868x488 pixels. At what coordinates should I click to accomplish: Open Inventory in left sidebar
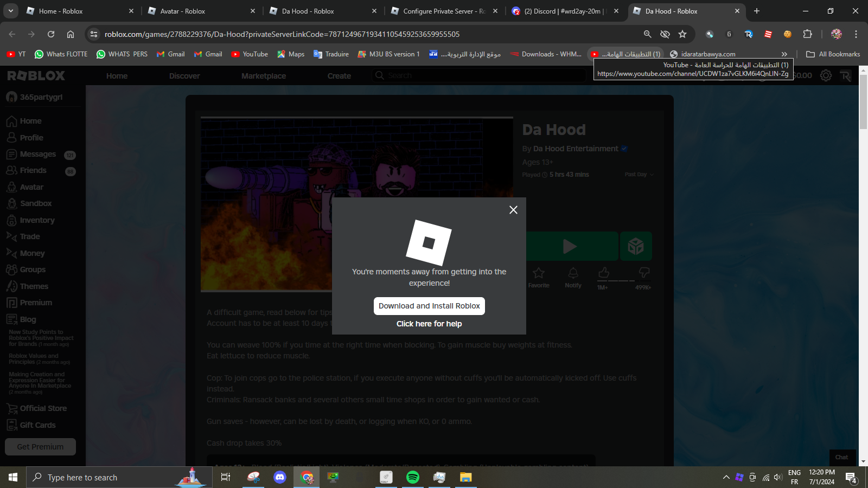click(31, 220)
